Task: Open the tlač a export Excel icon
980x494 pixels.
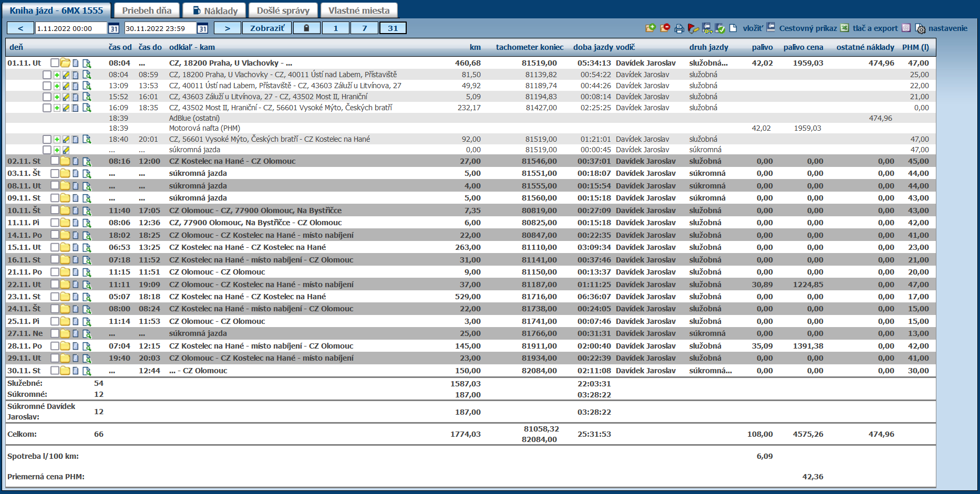Action: (844, 28)
